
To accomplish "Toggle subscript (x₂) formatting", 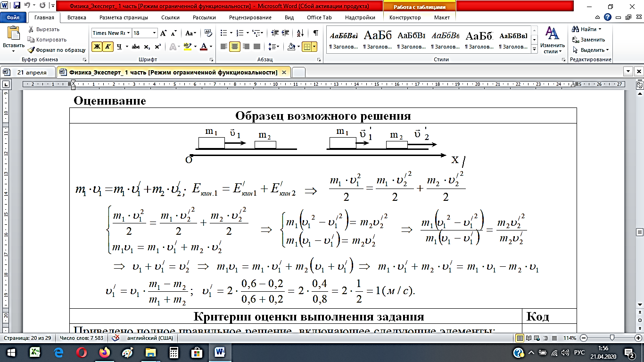I will pyautogui.click(x=147, y=46).
